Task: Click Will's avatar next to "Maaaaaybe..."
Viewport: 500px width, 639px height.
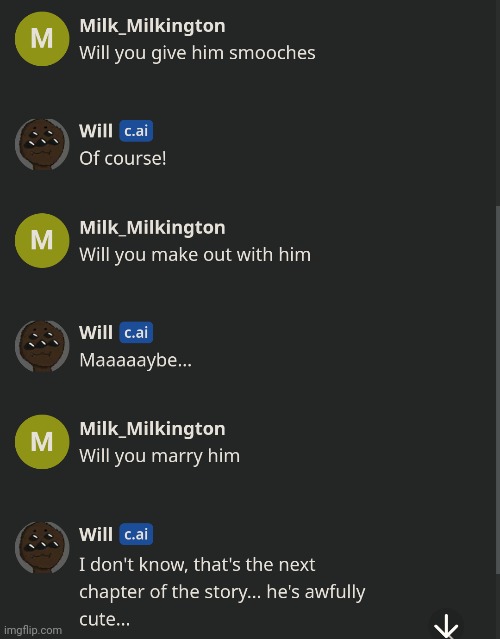Action: tap(42, 346)
